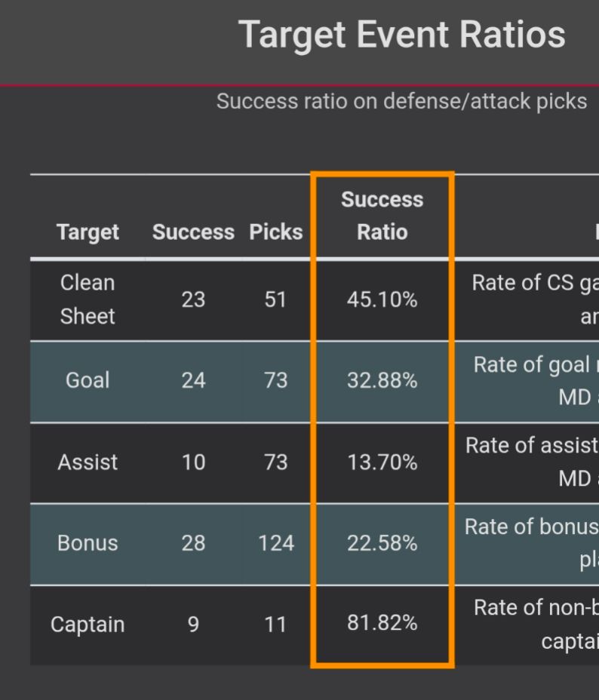This screenshot has height=700, width=599.
Task: Select the 51 picks cell
Action: (x=275, y=299)
